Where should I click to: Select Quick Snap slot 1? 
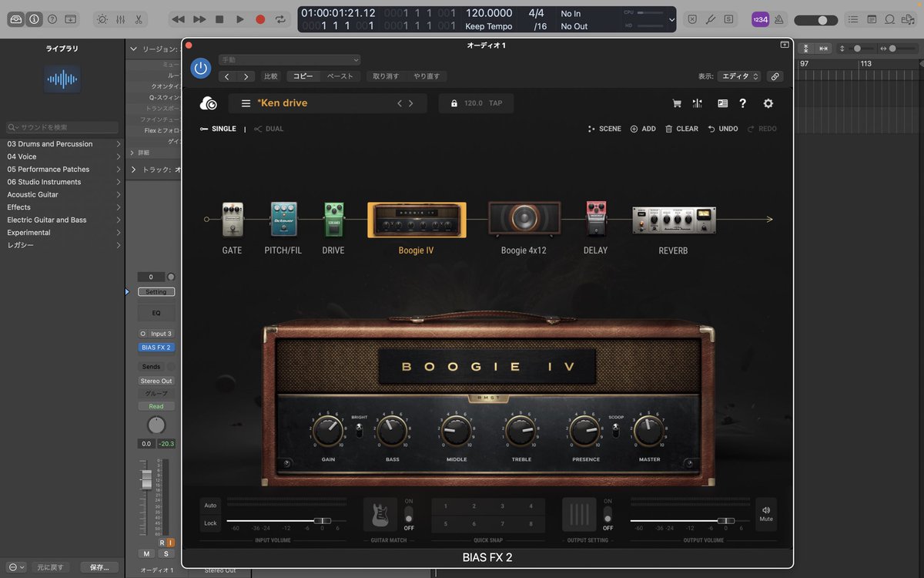[x=446, y=506]
